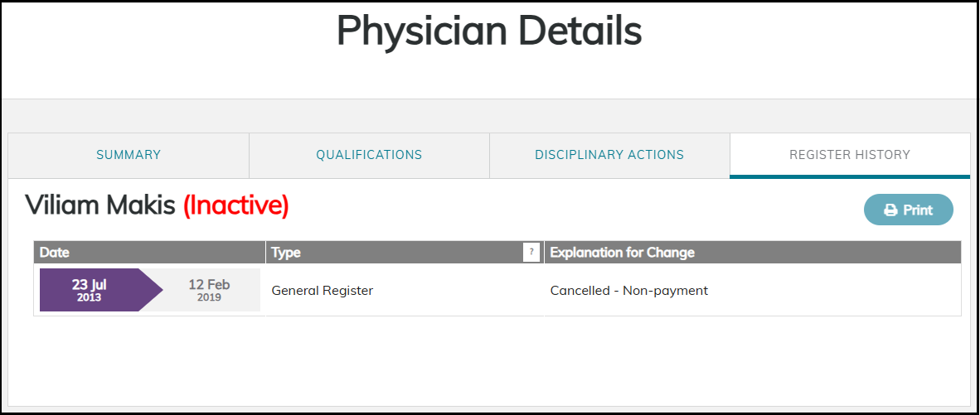Click the Cancelled - Non-payment explanation
The height and width of the screenshot is (415, 980).
[628, 291]
